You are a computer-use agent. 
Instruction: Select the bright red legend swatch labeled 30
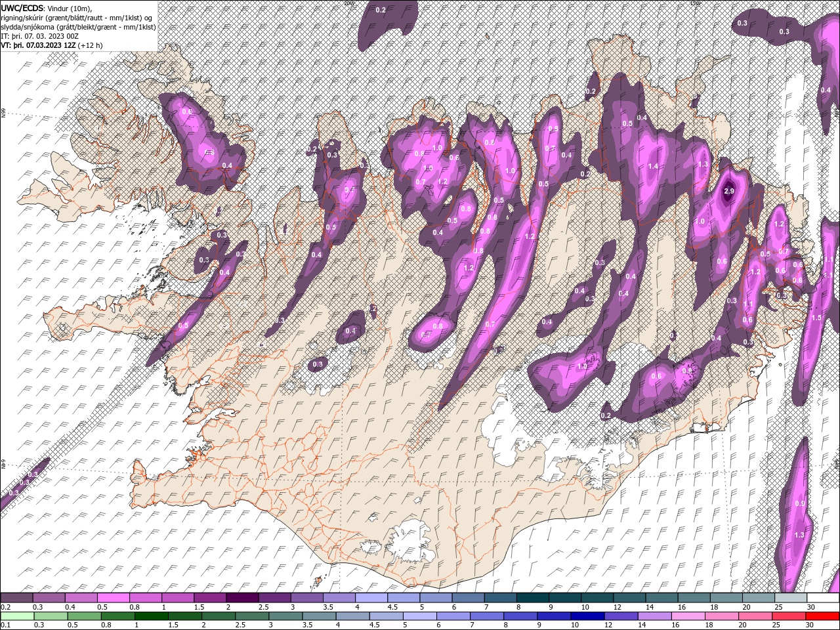coord(823,616)
